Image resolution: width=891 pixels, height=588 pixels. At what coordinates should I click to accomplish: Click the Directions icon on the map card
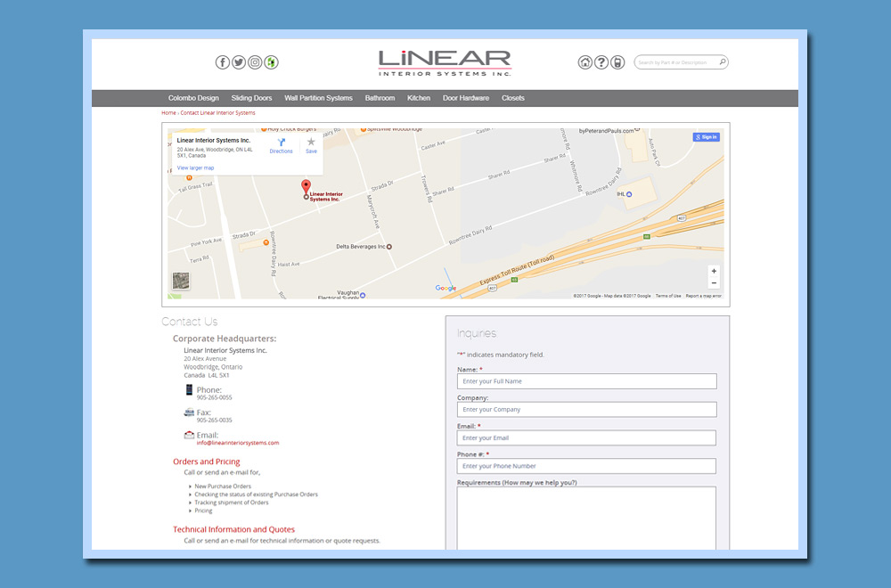[x=282, y=142]
